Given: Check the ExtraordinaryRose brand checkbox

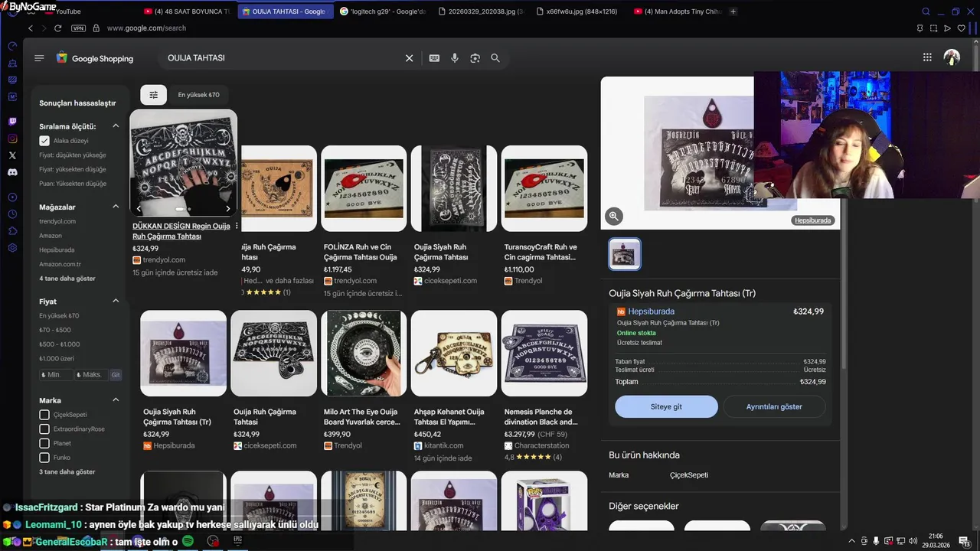Looking at the screenshot, I should (x=44, y=429).
